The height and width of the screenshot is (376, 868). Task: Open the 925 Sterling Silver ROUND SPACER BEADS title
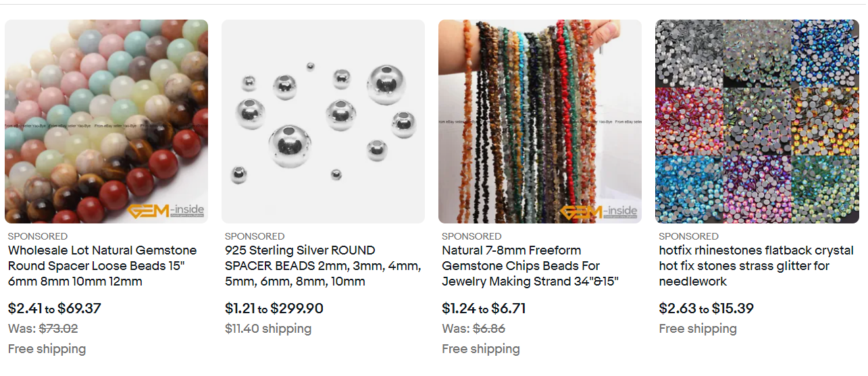pos(323,266)
